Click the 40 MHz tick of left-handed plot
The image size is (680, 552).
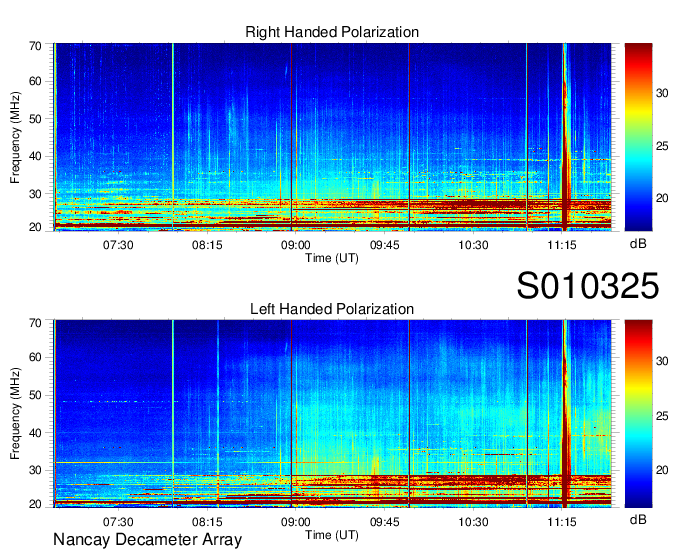[x=35, y=433]
